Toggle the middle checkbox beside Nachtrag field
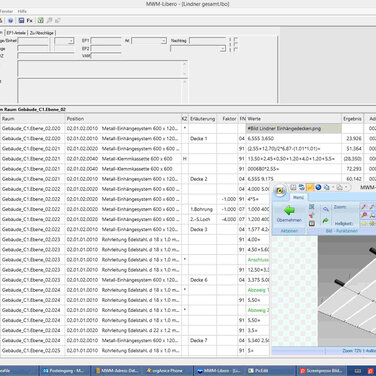Screen dimensions: 376x376 tap(236, 44)
